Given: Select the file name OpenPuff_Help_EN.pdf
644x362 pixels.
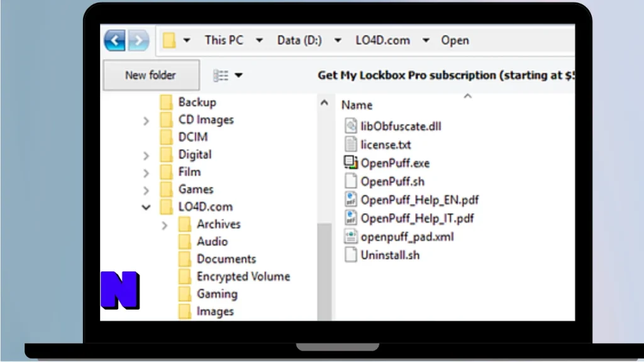Looking at the screenshot, I should pyautogui.click(x=419, y=200).
